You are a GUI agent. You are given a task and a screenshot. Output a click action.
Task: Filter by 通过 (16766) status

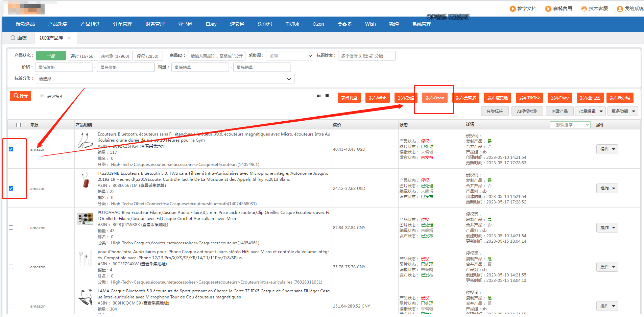tap(83, 56)
